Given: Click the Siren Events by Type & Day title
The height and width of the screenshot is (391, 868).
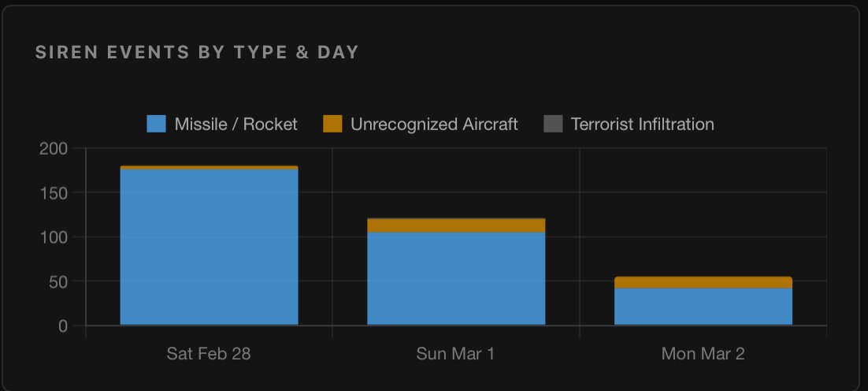Looking at the screenshot, I should (197, 53).
